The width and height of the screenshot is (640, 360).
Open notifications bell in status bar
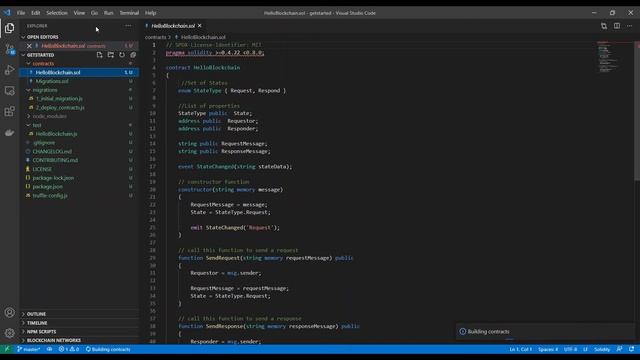[631, 349]
